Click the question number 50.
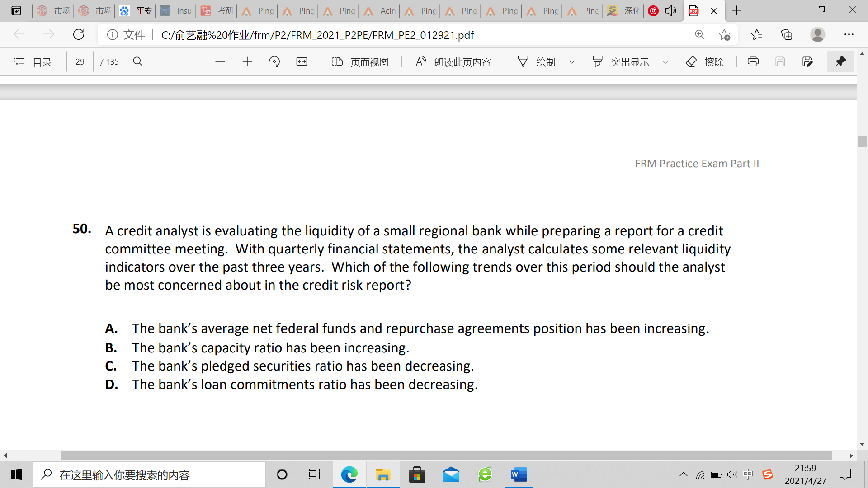The width and height of the screenshot is (868, 488). tap(82, 229)
